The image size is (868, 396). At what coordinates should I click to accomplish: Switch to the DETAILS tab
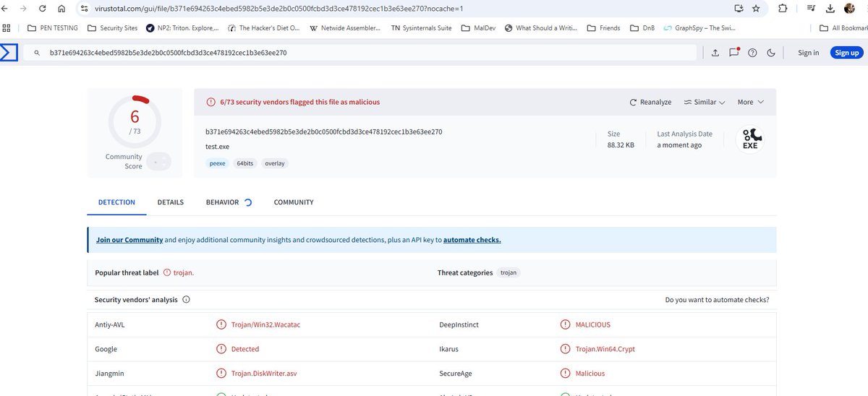pos(171,202)
